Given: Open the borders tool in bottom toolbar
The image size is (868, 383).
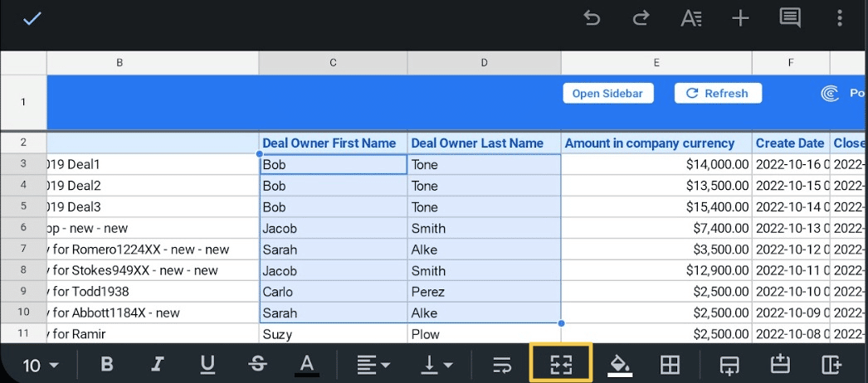Looking at the screenshot, I should 670,365.
